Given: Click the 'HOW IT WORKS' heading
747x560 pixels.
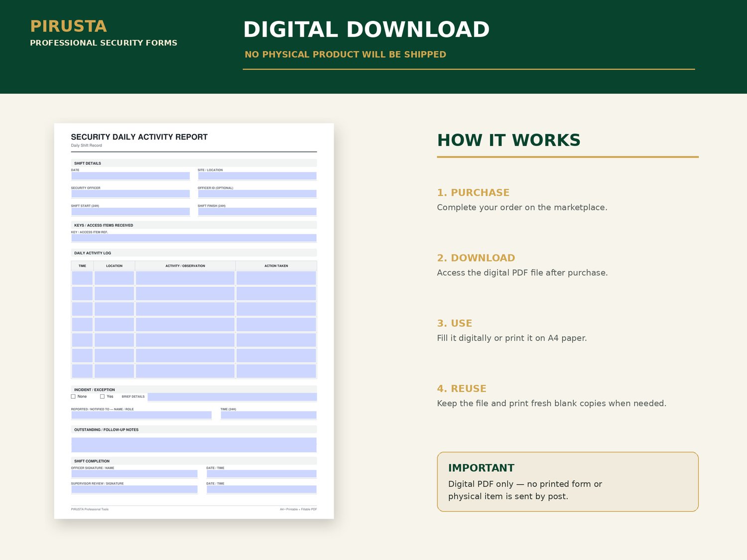Looking at the screenshot, I should coord(508,140).
